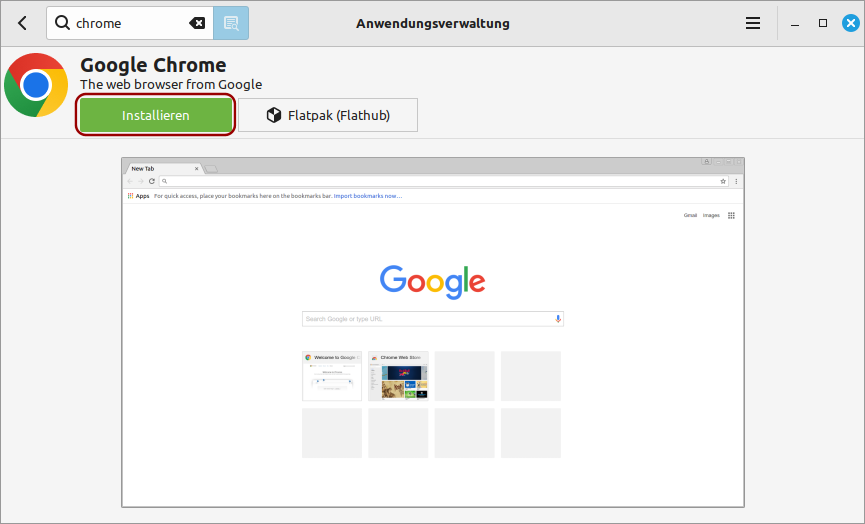
Task: Select the Flatpak (Flathub) source button
Action: click(328, 115)
